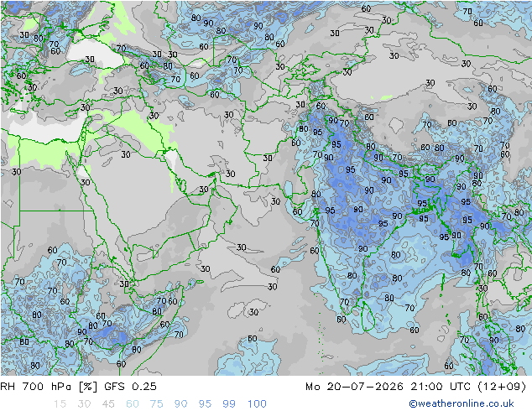Viewport: 532px width, 411px height.
Task: Click the legend value 30 below the title
Action: [x=84, y=404]
